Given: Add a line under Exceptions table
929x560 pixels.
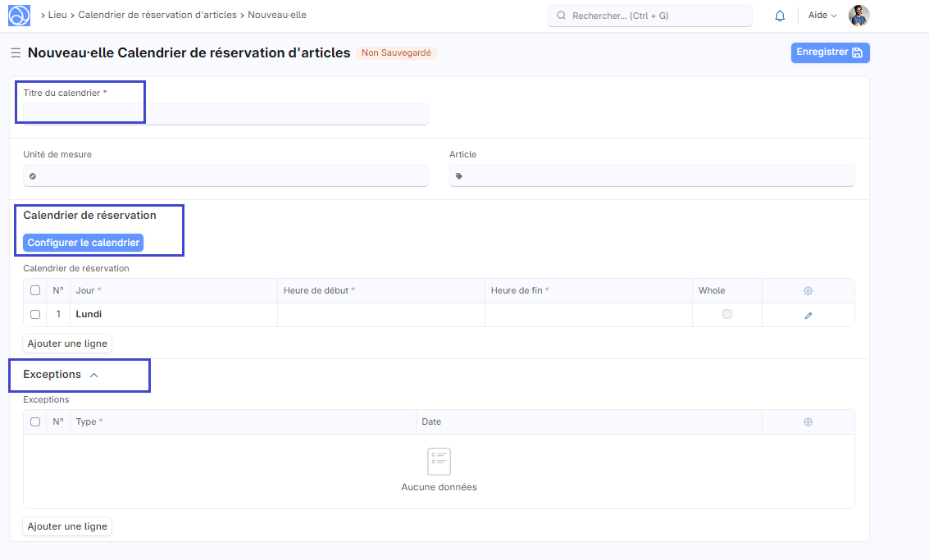Looking at the screenshot, I should pyautogui.click(x=67, y=526).
